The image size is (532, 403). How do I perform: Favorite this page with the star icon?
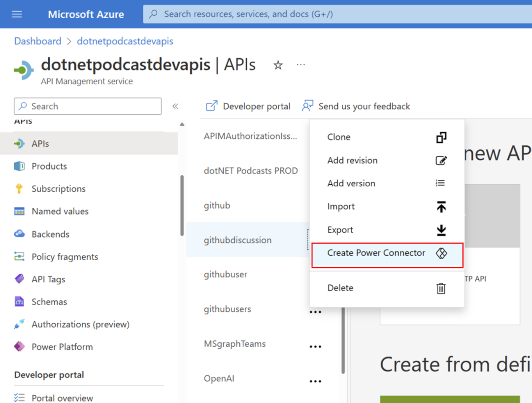(278, 65)
